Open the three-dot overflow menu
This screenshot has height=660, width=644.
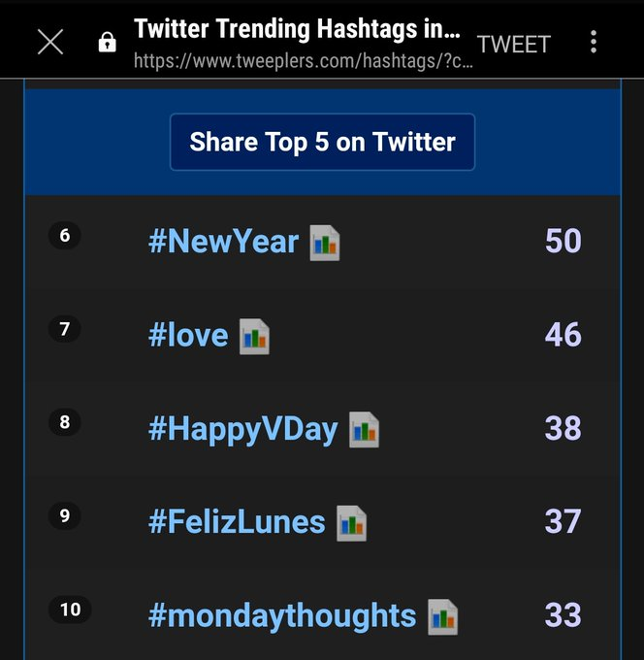(594, 42)
